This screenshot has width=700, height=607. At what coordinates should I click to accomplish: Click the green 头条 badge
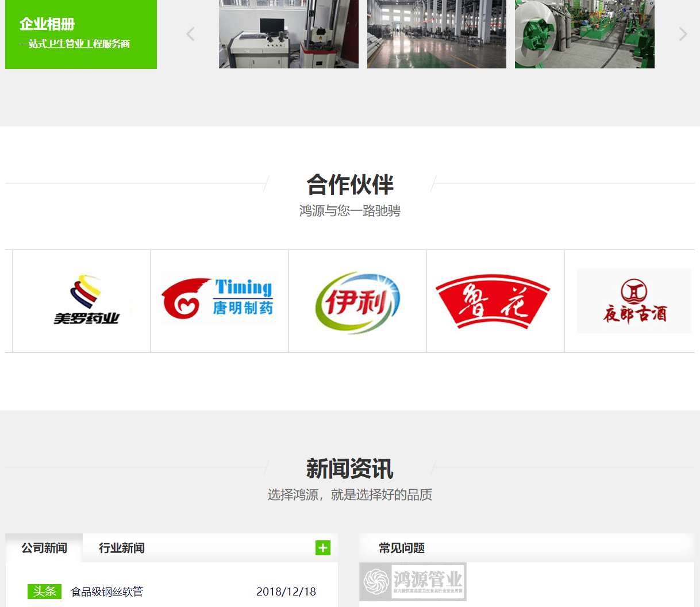click(x=44, y=591)
